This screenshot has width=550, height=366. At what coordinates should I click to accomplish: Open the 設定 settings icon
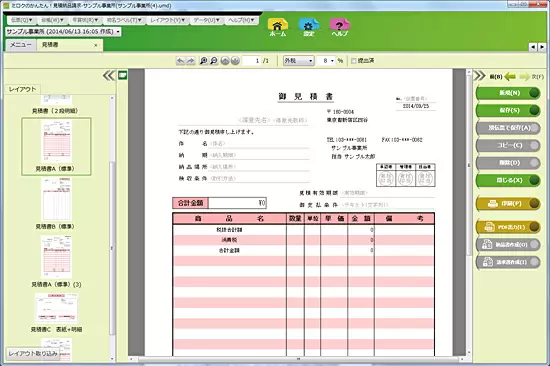point(309,27)
